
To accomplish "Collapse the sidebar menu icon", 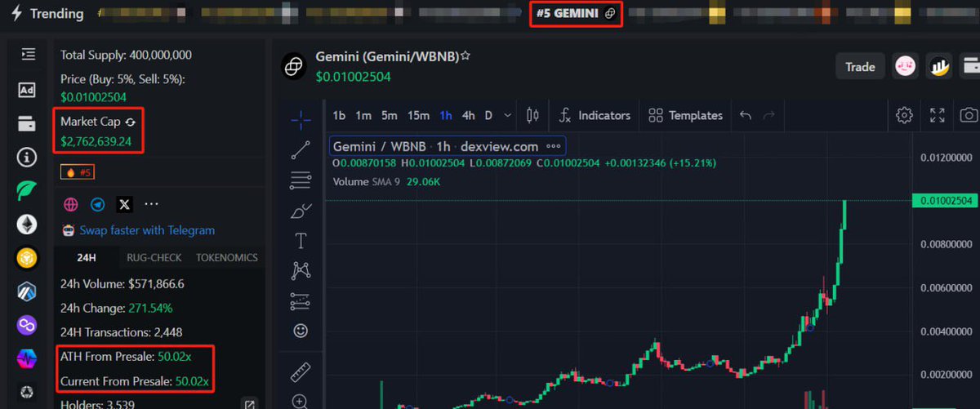I will pyautogui.click(x=28, y=54).
